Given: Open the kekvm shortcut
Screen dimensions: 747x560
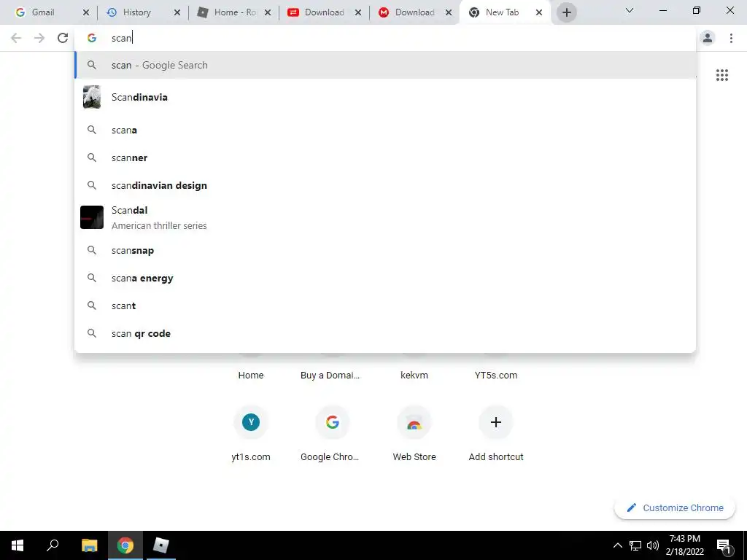Looking at the screenshot, I should tap(414, 376).
